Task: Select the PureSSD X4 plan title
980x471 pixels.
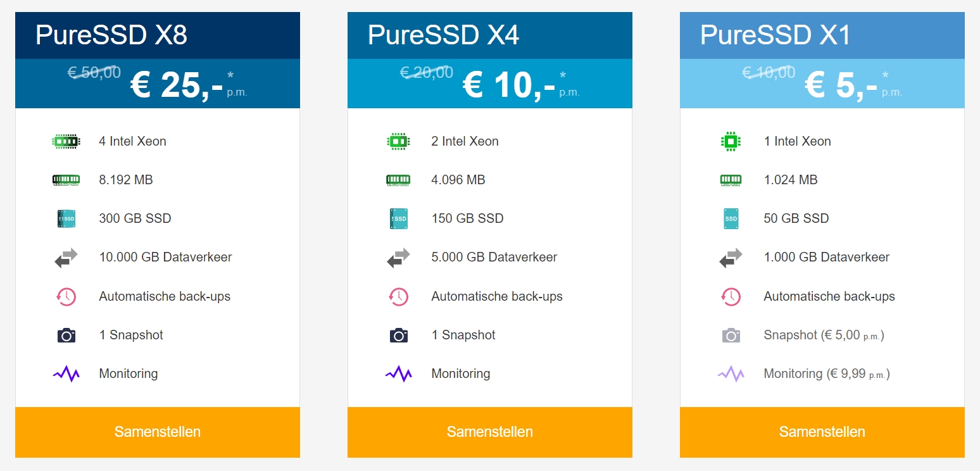Action: (x=443, y=35)
